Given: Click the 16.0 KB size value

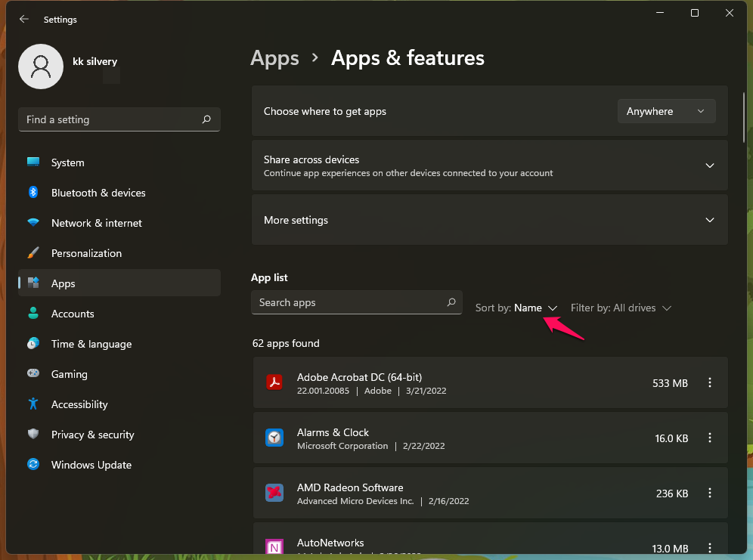Looking at the screenshot, I should point(671,438).
